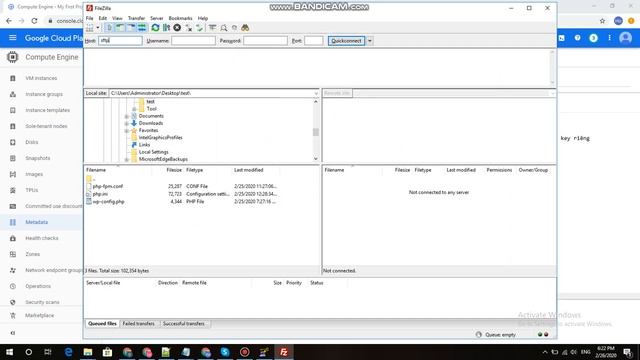Open File Explorer from the taskbar
Viewport: 640px width, 360px height.
coord(88,352)
